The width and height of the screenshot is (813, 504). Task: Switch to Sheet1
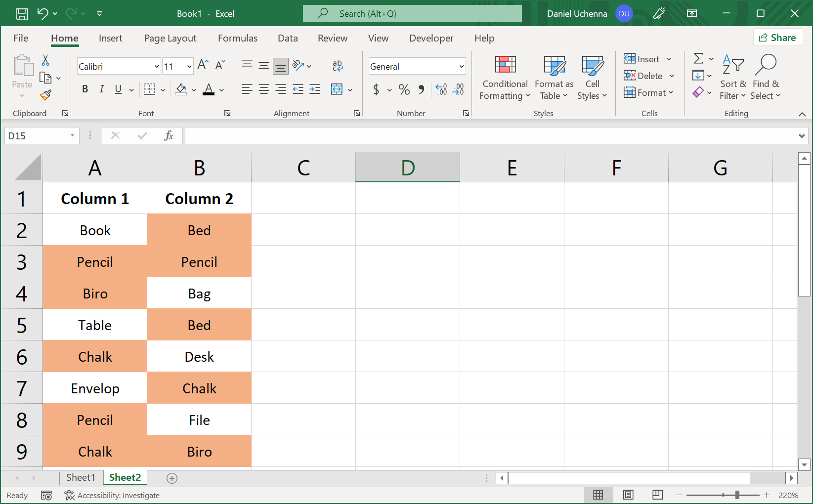81,477
